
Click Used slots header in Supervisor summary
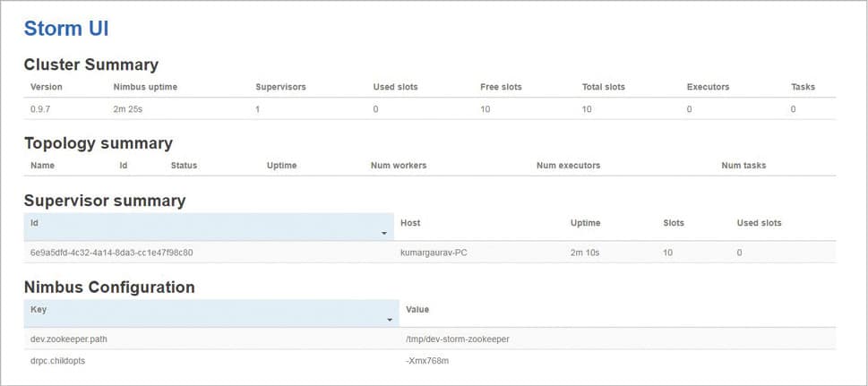tap(759, 223)
